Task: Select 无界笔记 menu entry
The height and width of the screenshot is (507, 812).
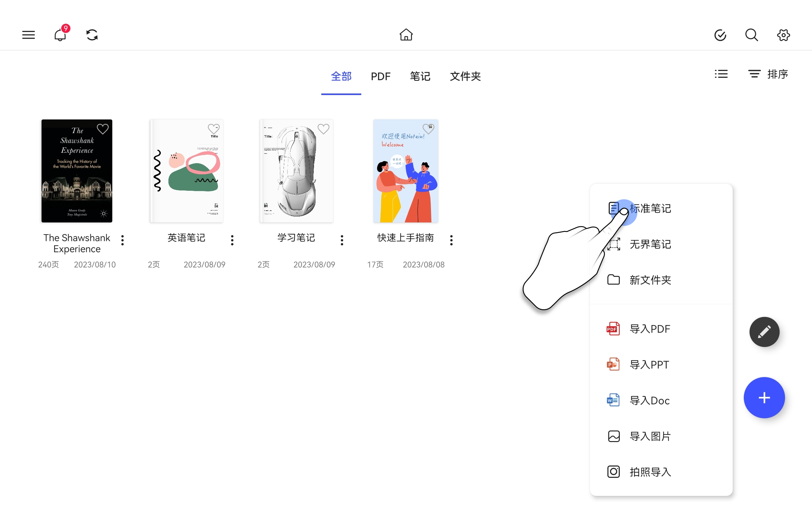Action: click(650, 244)
